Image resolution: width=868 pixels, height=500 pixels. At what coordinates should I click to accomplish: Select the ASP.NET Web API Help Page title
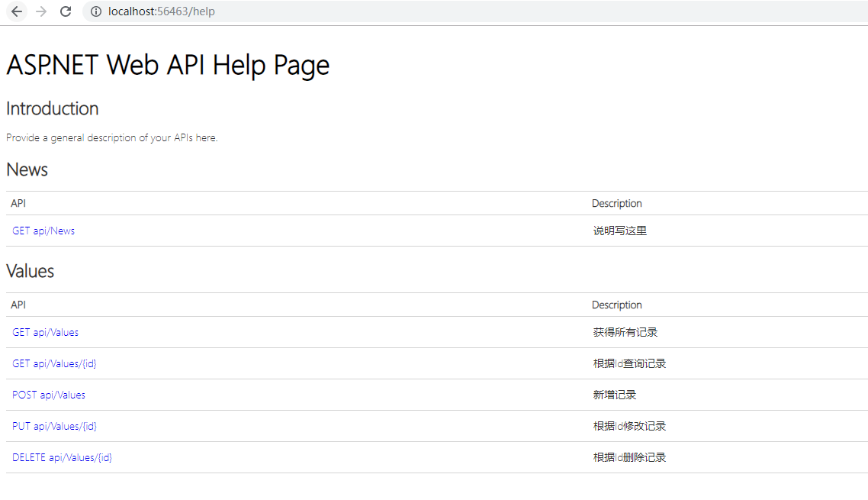[168, 66]
